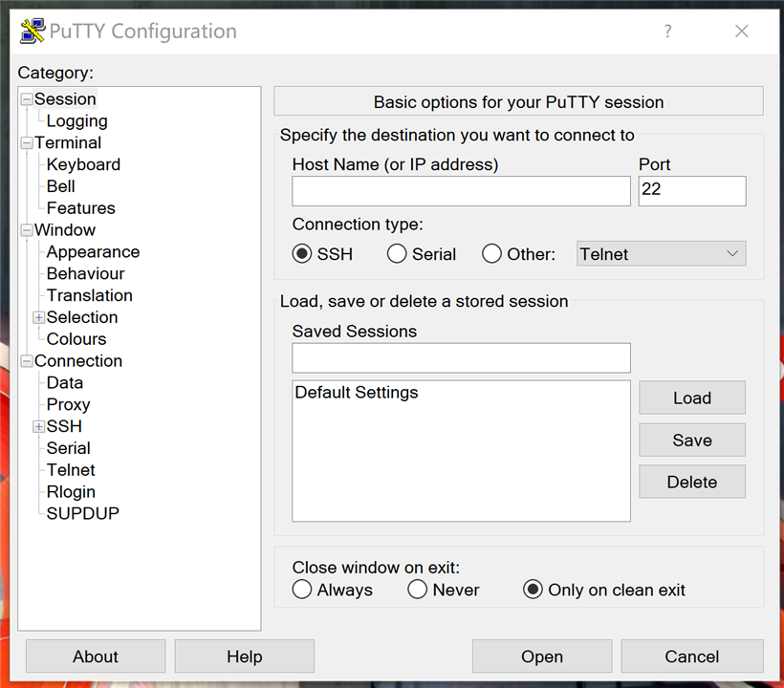Select Default Settings in saved sessions
The width and height of the screenshot is (784, 688).
357,393
